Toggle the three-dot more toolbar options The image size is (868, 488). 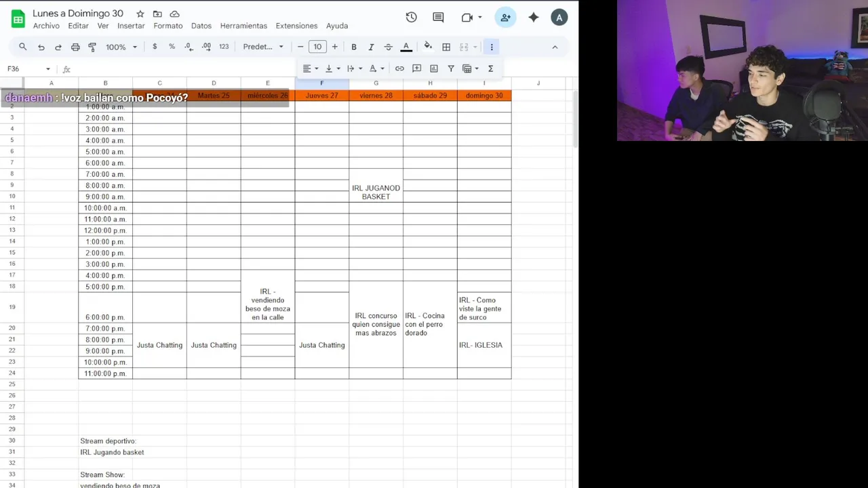492,47
